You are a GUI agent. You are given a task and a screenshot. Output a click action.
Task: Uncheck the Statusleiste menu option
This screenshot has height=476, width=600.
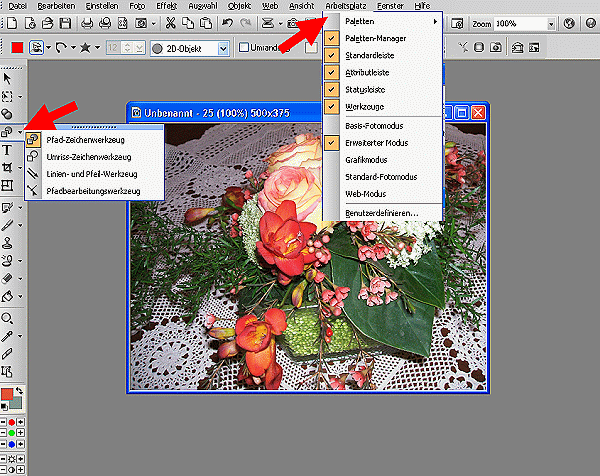pos(366,89)
